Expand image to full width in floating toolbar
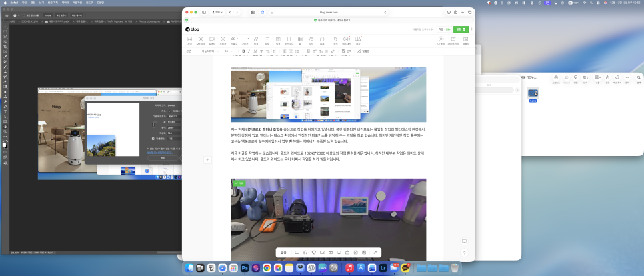The height and width of the screenshot is (276, 644). tap(375, 252)
